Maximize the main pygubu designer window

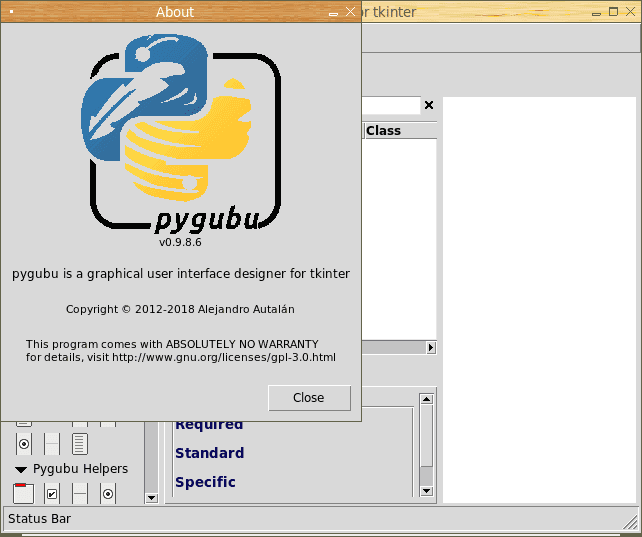pos(613,11)
